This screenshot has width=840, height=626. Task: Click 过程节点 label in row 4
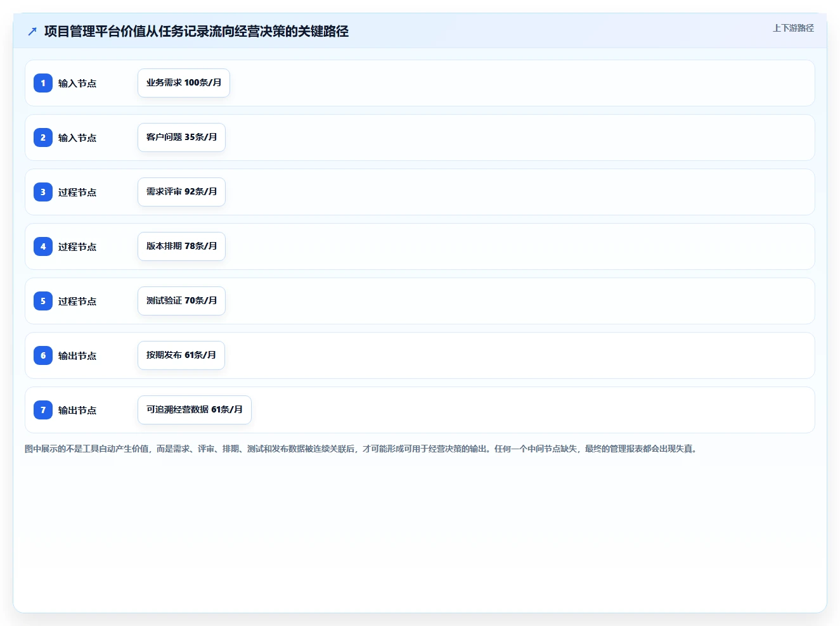coord(77,247)
